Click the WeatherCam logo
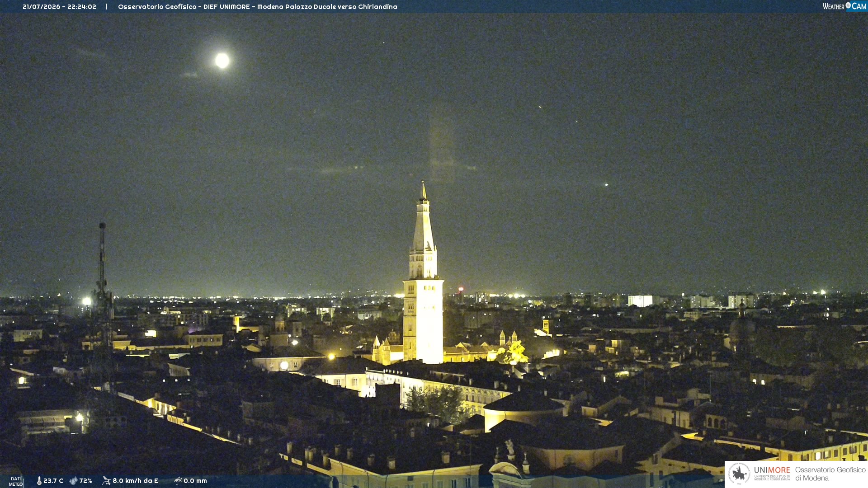This screenshot has width=868, height=488. [844, 6]
